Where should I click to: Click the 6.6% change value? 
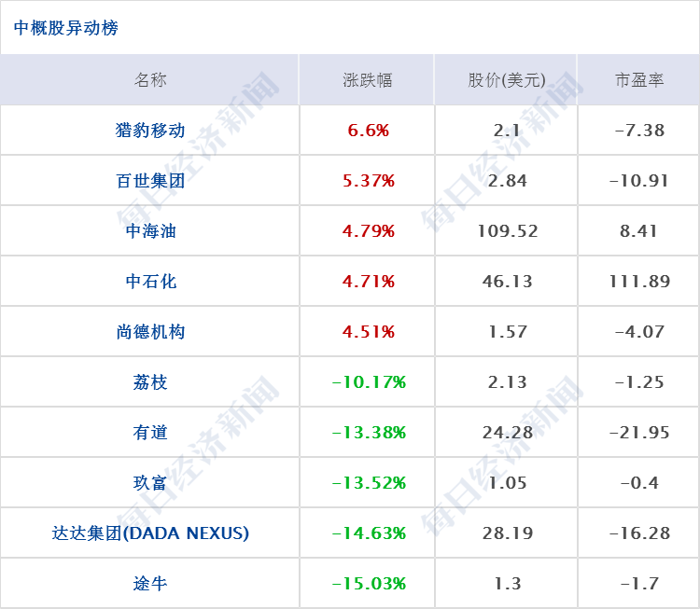click(x=369, y=131)
